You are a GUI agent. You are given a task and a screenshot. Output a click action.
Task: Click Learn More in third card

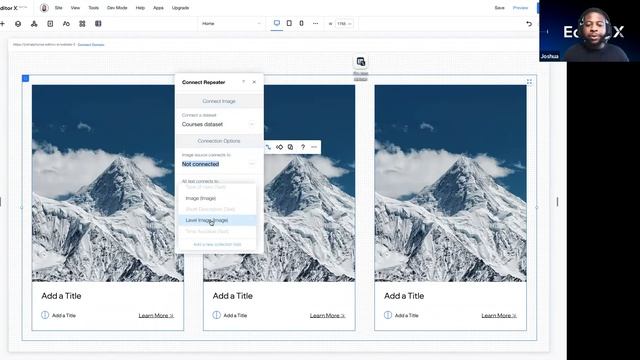coord(499,316)
